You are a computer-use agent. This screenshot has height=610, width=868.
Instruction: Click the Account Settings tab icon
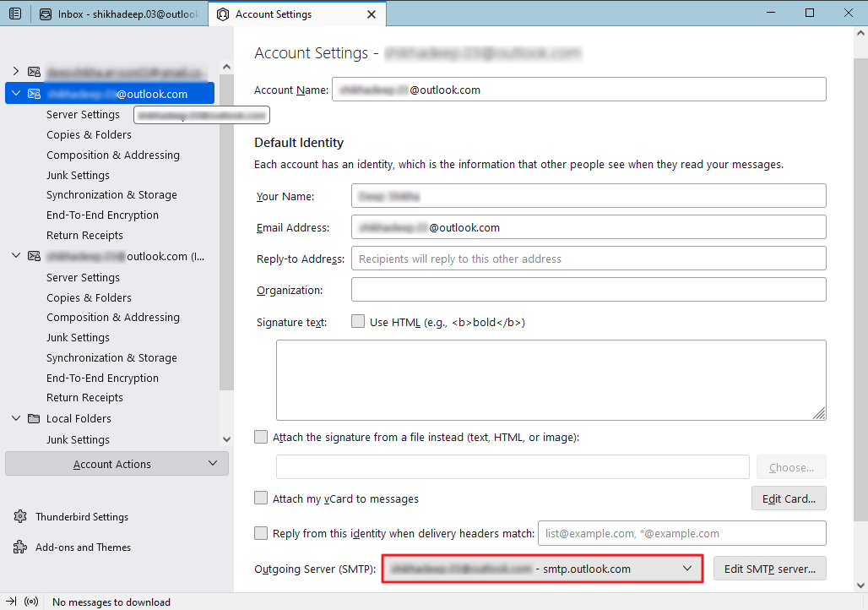coord(223,14)
